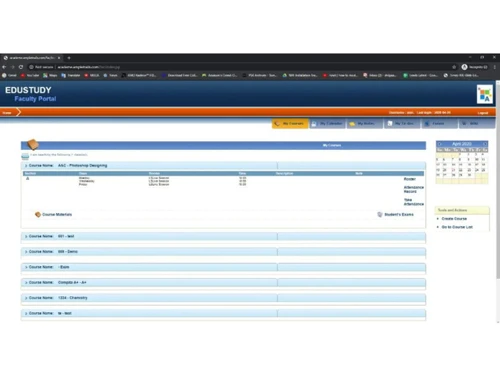This screenshot has height=375, width=500.
Task: Click the Home breadcrumb
Action: coord(7,113)
